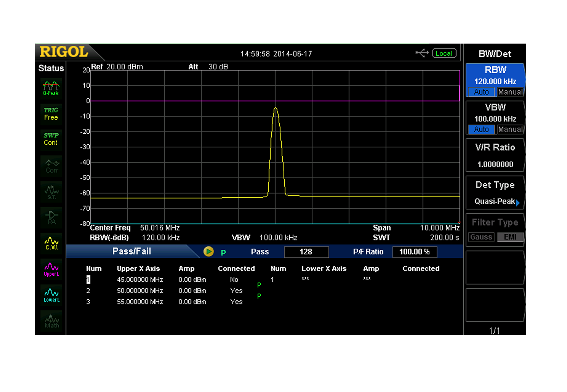Select the V/R Ratio softkey
Viewport: 567px width, 392px height.
tap(495, 155)
